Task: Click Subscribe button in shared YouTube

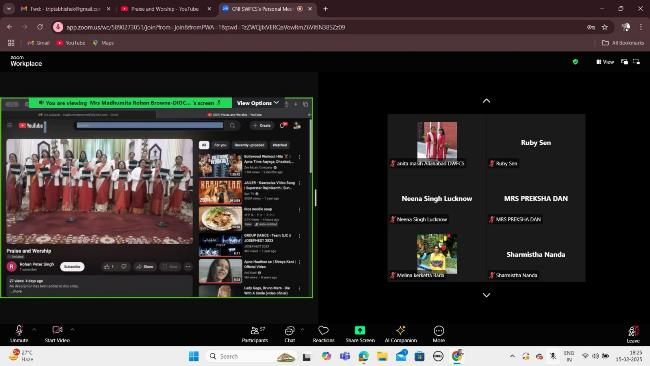Action: pos(72,267)
